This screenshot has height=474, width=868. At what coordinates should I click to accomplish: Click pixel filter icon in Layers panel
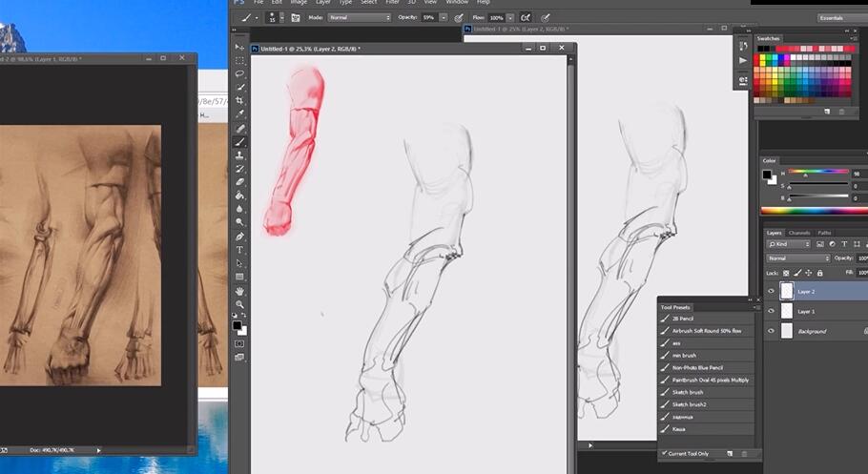point(820,244)
